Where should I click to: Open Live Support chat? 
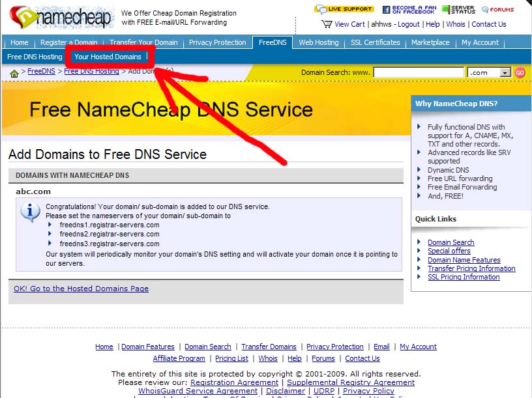click(x=344, y=9)
